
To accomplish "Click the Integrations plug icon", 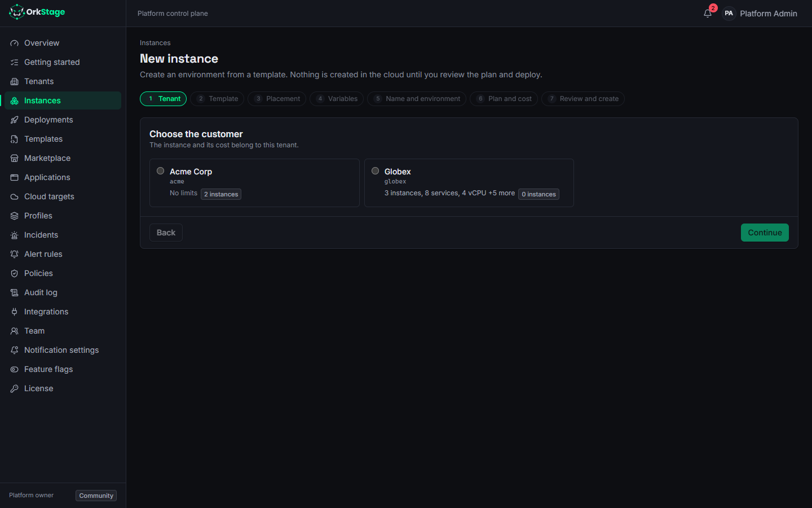I will coord(14,312).
